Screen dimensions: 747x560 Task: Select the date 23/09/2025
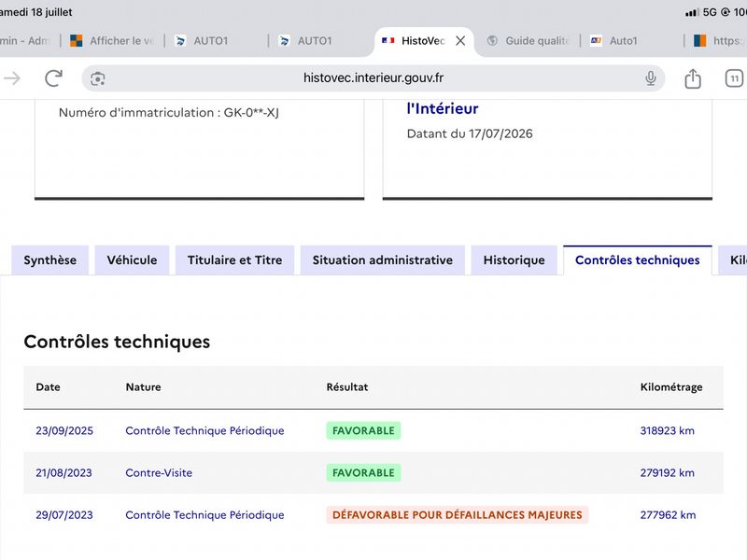click(x=64, y=430)
